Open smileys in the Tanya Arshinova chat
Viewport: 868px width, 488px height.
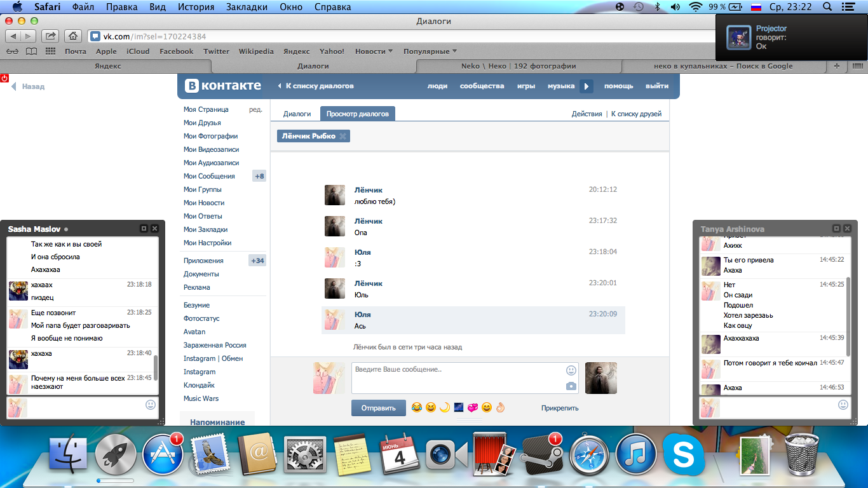843,404
